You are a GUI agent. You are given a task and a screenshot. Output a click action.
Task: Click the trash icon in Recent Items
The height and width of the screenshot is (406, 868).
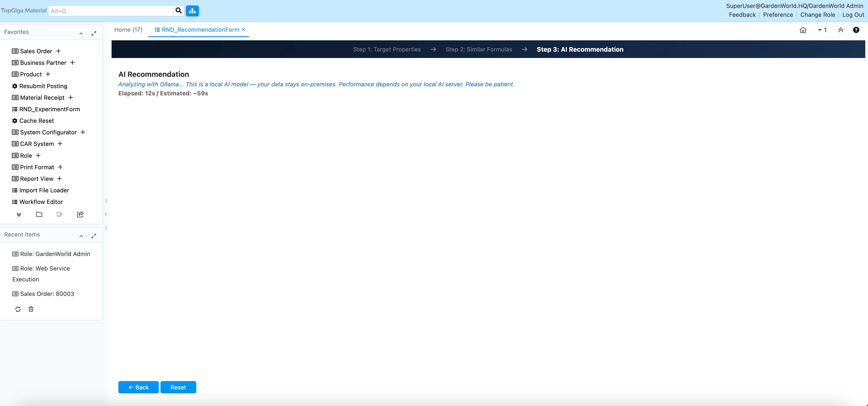coord(31,309)
